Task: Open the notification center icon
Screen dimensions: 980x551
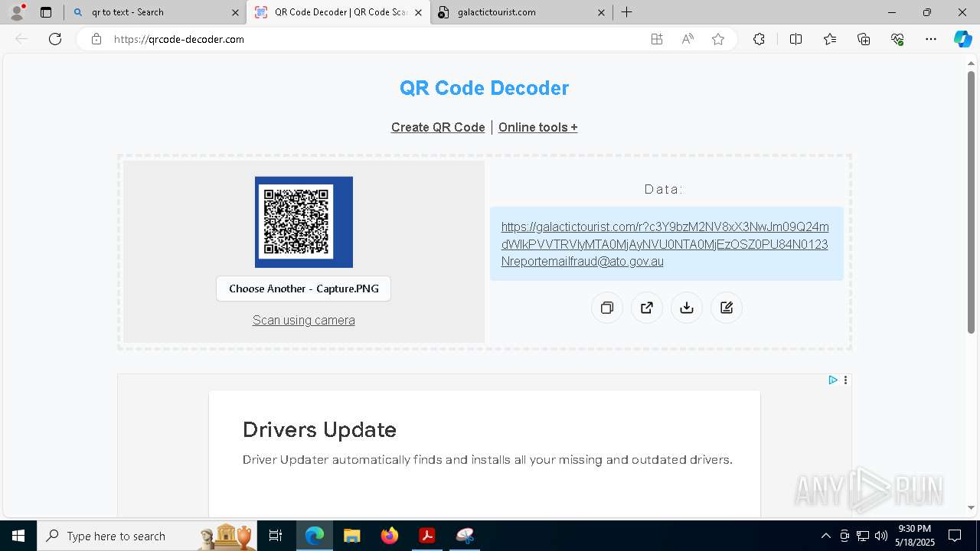Action: (955, 536)
